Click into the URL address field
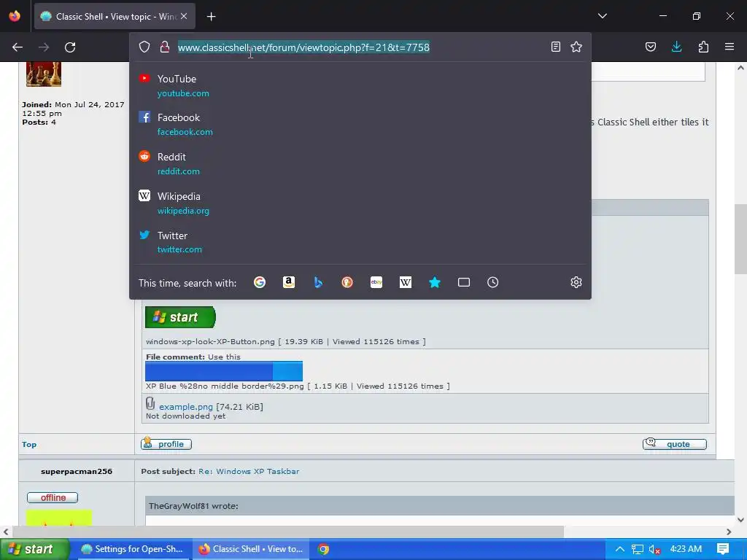This screenshot has width=747, height=560. 360,47
